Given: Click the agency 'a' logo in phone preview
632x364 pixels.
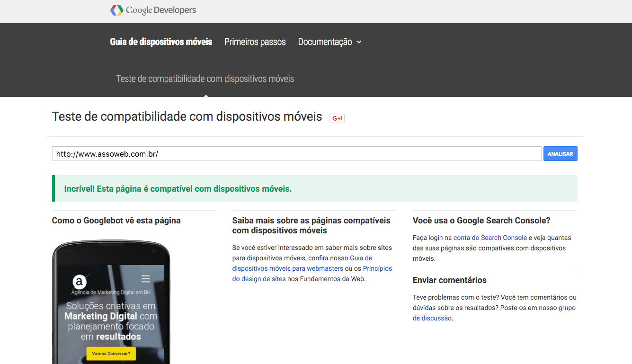Looking at the screenshot, I should (x=80, y=282).
